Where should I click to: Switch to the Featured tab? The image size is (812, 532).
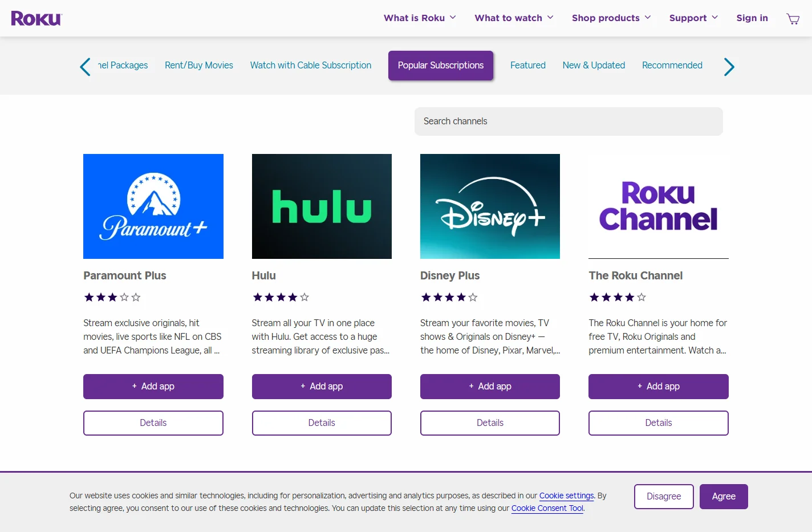point(528,66)
